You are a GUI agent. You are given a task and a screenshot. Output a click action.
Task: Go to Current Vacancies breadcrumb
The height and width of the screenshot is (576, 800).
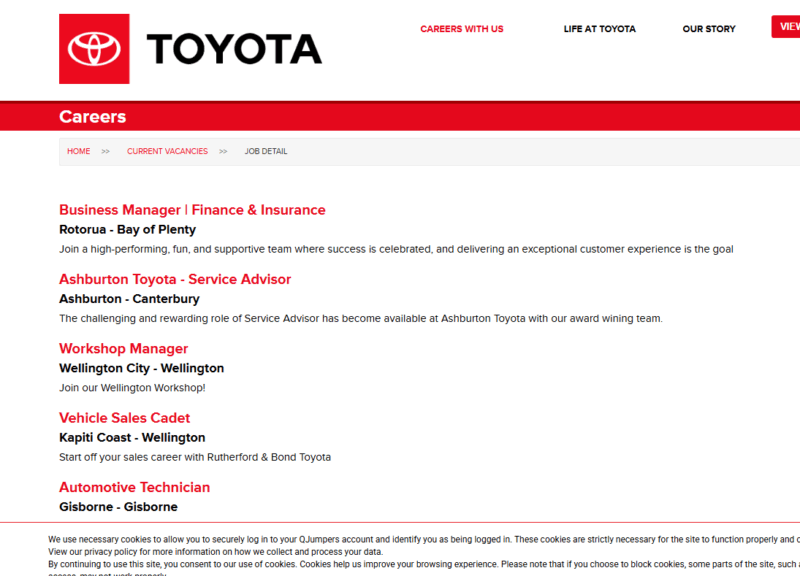[x=167, y=152]
